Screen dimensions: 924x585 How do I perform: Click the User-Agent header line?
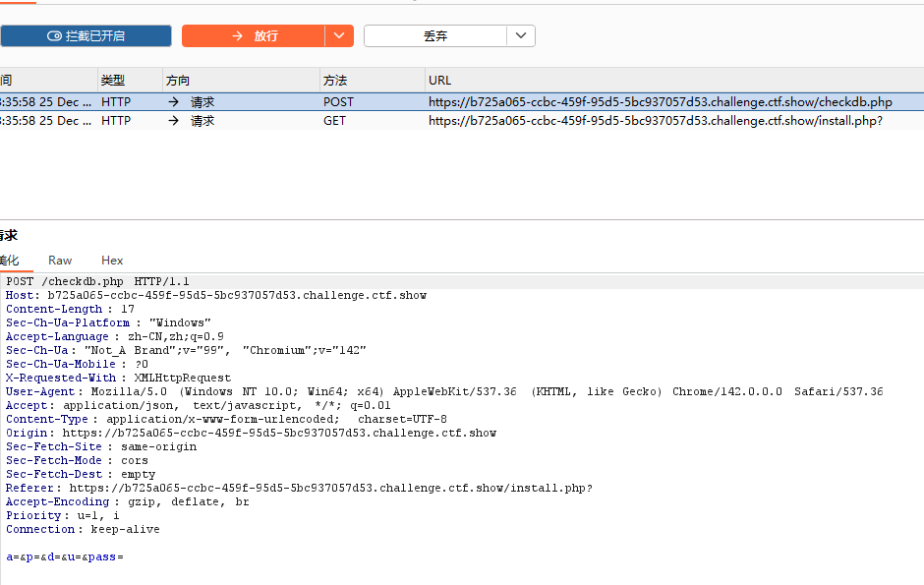442,391
